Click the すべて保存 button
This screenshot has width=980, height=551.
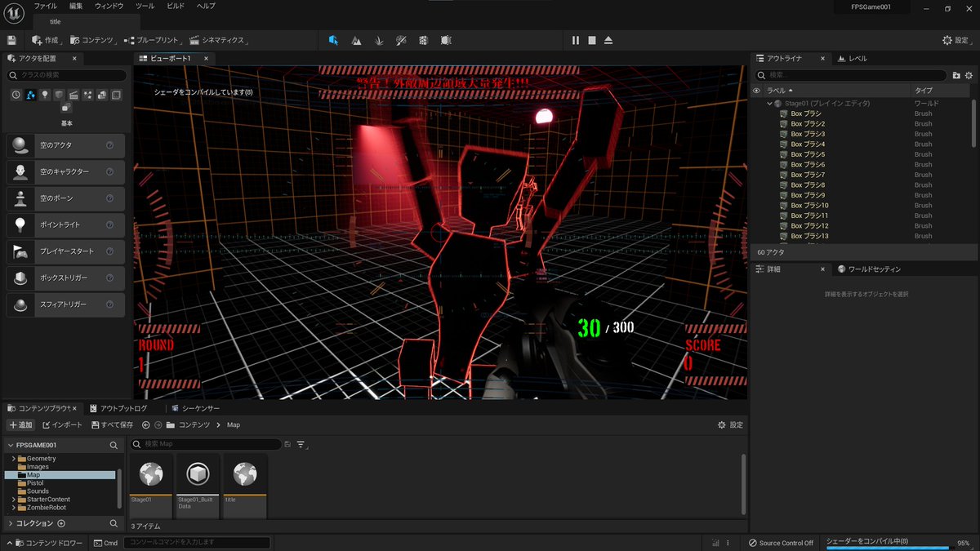(113, 425)
